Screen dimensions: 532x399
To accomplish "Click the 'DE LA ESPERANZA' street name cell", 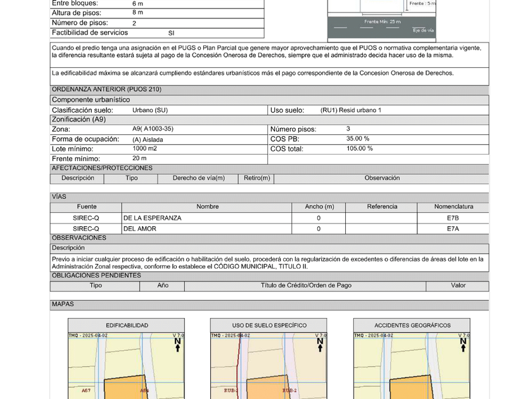I will click(x=153, y=218).
